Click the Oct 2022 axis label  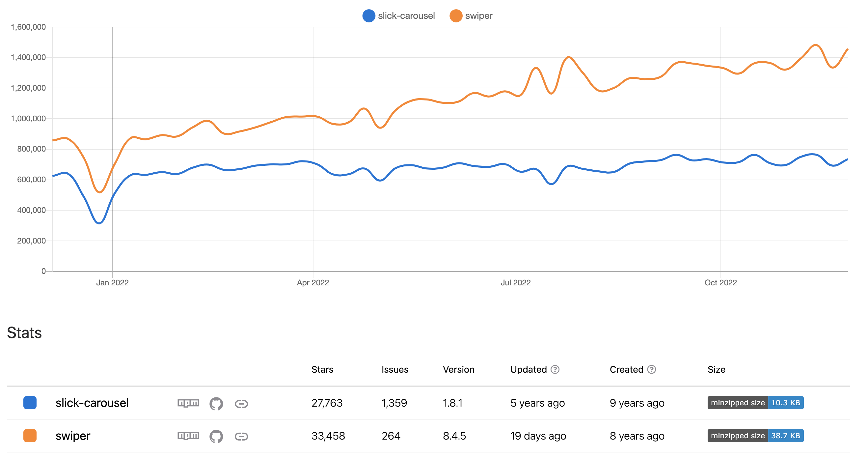(x=720, y=283)
